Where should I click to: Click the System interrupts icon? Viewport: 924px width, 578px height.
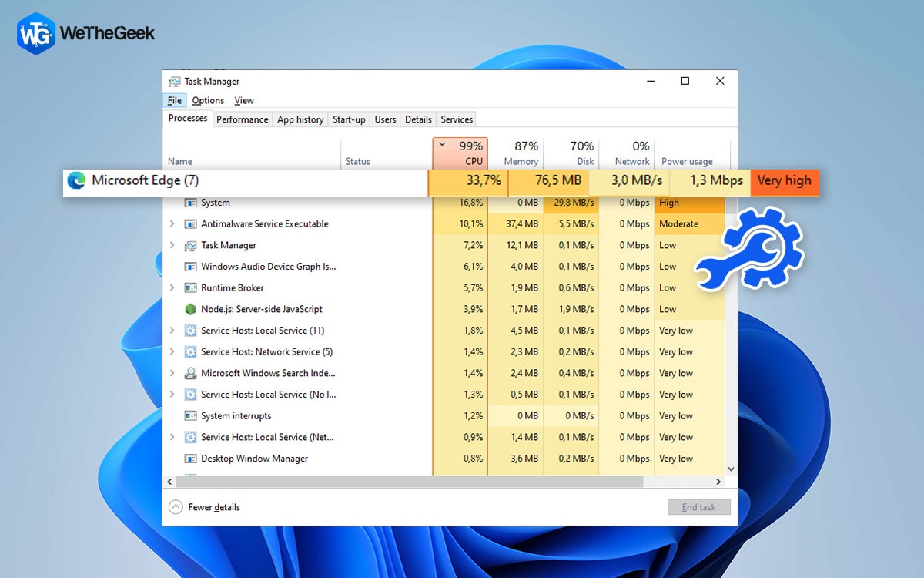[189, 415]
